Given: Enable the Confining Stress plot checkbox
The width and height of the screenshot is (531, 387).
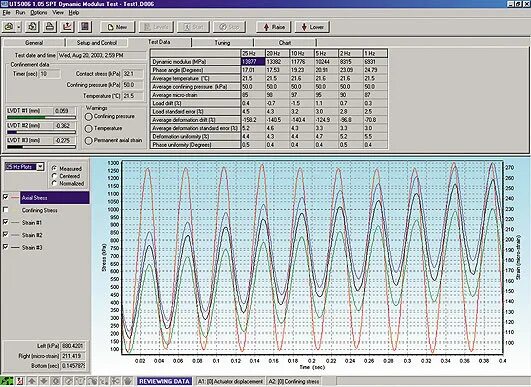Looking at the screenshot, I should point(5,210).
